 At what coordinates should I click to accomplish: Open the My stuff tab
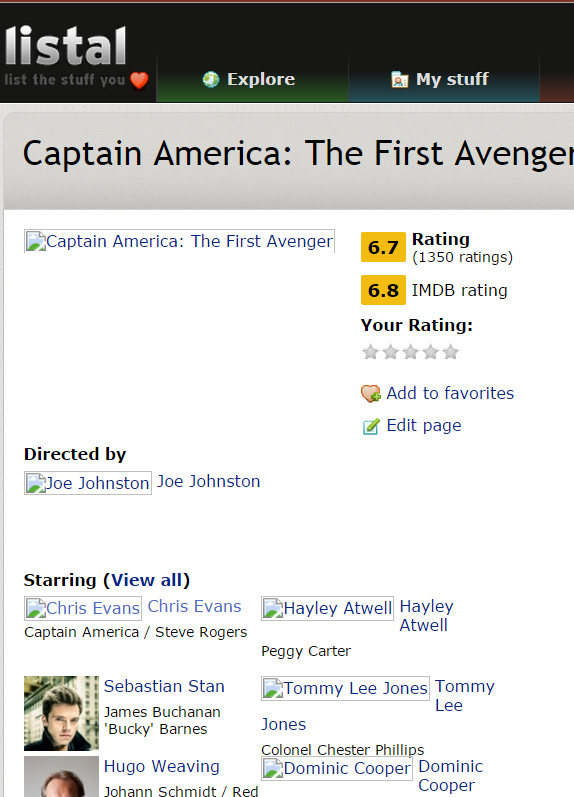(444, 79)
